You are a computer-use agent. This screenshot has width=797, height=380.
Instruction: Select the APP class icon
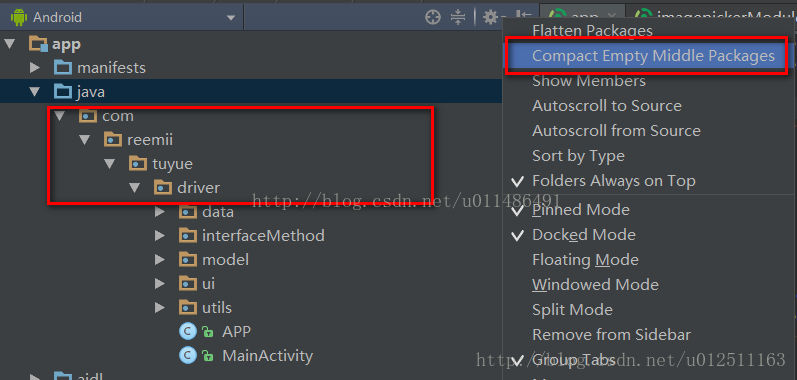187,332
